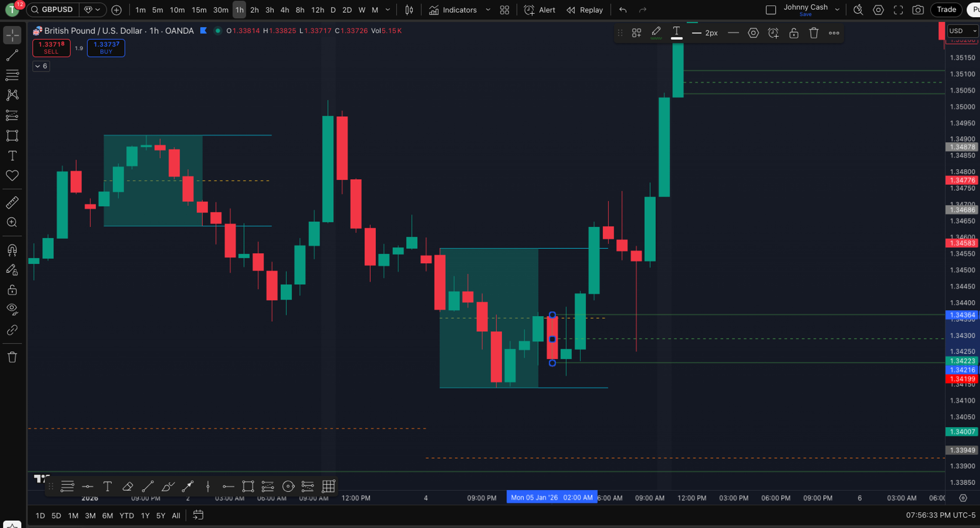Lock the selected drawing in floating toolbar
Viewport: 980px width, 528px height.
pyautogui.click(x=794, y=33)
